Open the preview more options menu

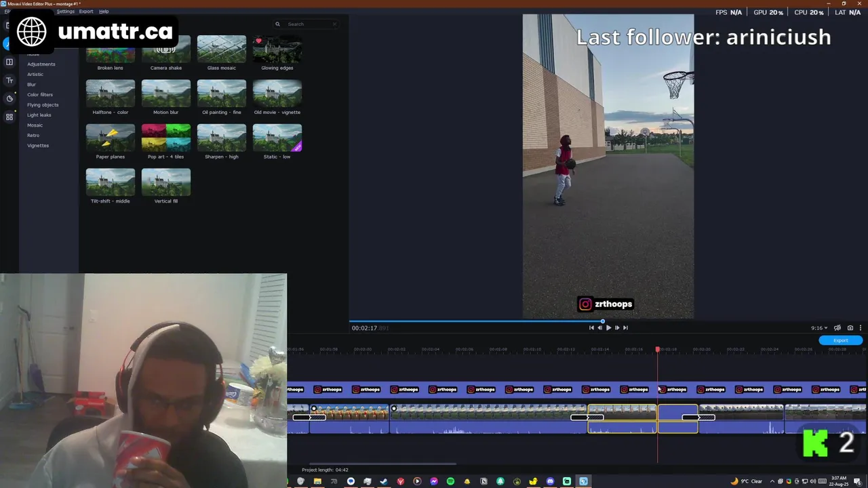(861, 328)
